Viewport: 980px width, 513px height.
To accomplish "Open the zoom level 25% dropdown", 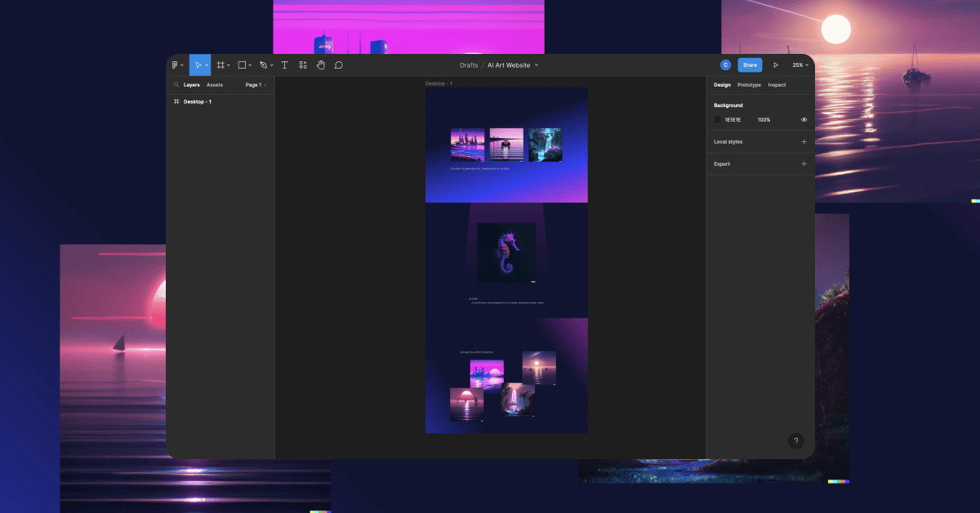I will (x=799, y=65).
